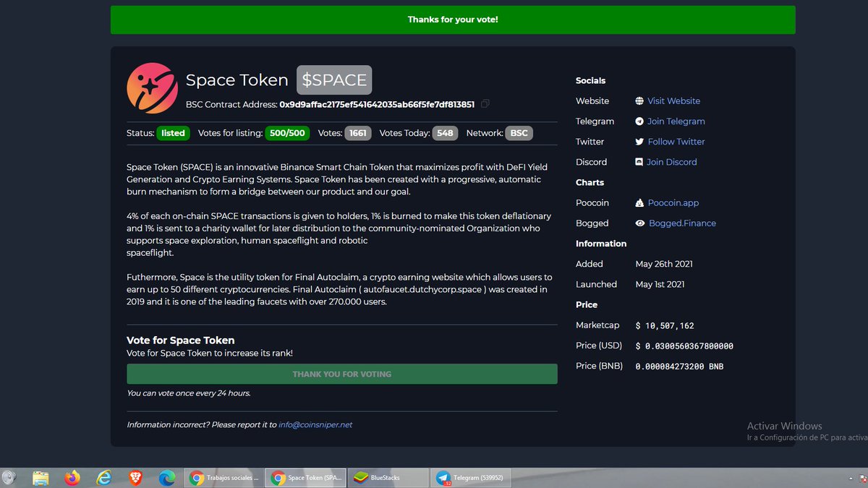Launch Microsoft Edge from the taskbar

167,478
